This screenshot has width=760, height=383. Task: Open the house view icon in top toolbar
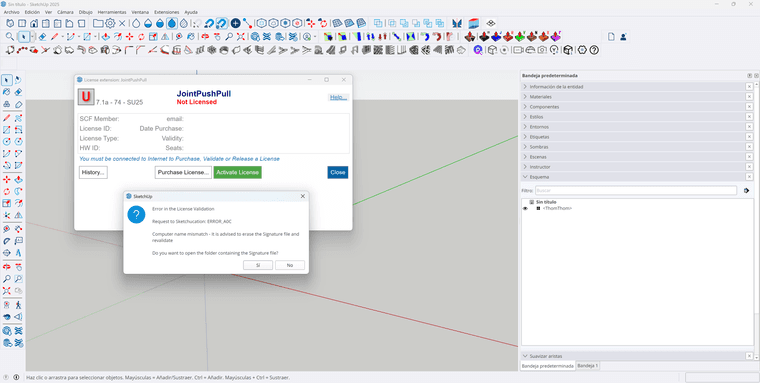pyautogui.click(x=34, y=23)
